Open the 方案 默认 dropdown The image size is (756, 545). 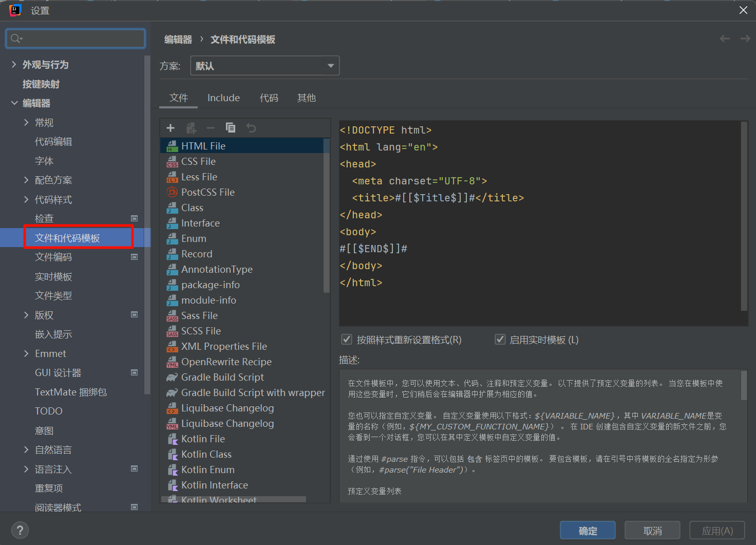pyautogui.click(x=265, y=66)
